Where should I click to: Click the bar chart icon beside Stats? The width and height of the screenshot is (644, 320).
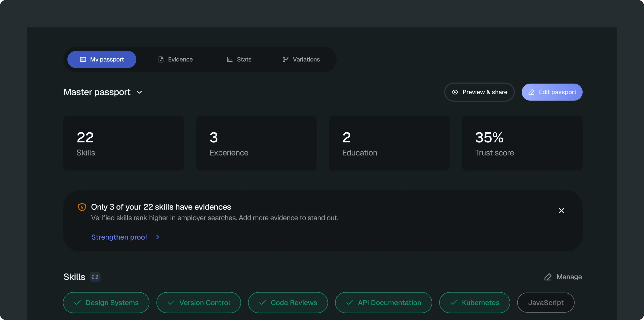pos(230,60)
